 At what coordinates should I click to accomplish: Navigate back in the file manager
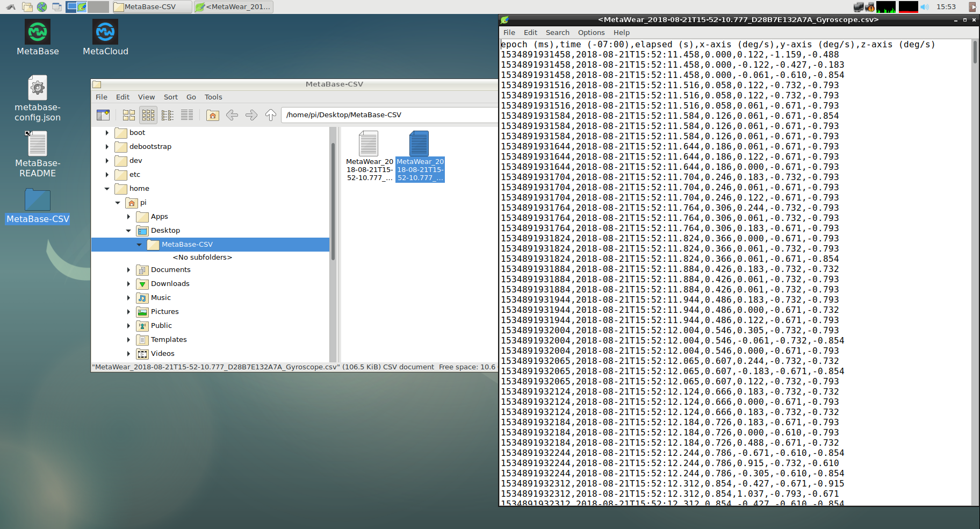[x=232, y=115]
